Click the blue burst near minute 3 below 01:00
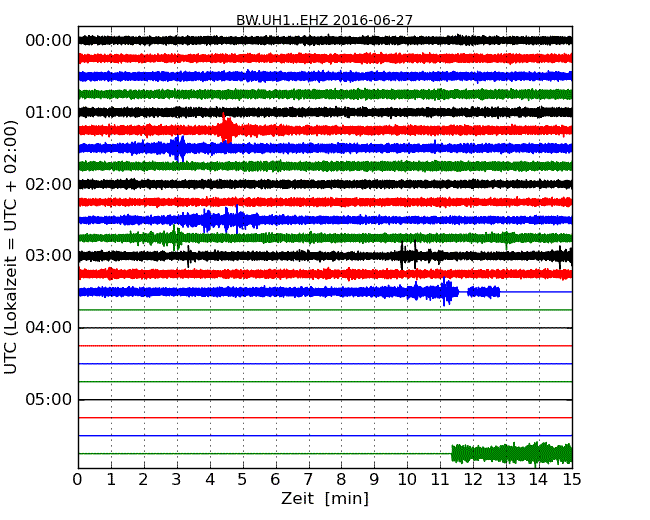 click(x=178, y=148)
